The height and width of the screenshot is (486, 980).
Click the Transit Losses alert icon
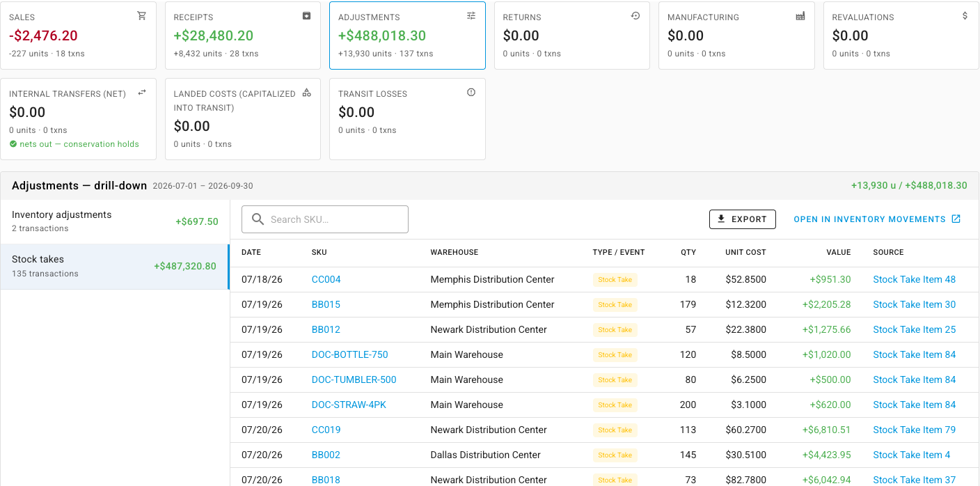point(471,93)
